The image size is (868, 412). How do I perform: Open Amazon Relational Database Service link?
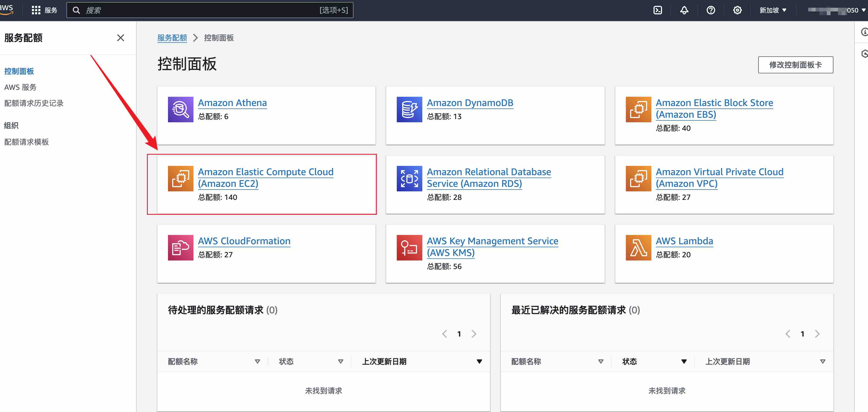[488, 178]
